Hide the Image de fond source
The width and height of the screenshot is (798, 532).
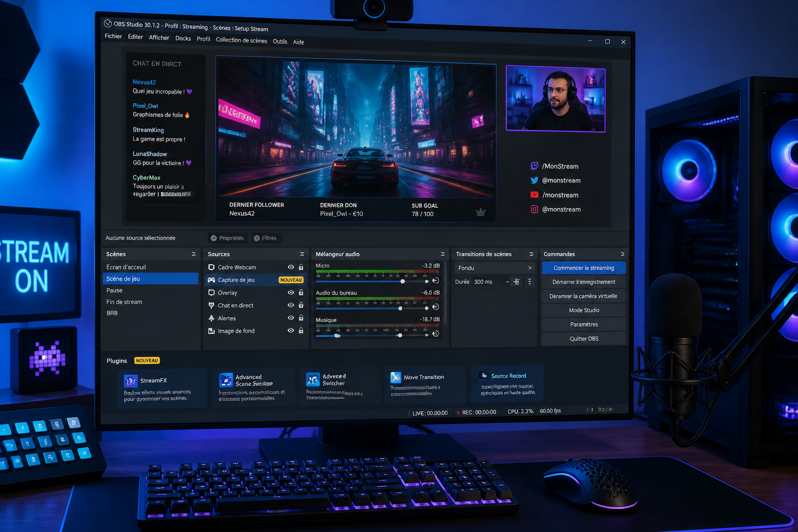pos(291,330)
